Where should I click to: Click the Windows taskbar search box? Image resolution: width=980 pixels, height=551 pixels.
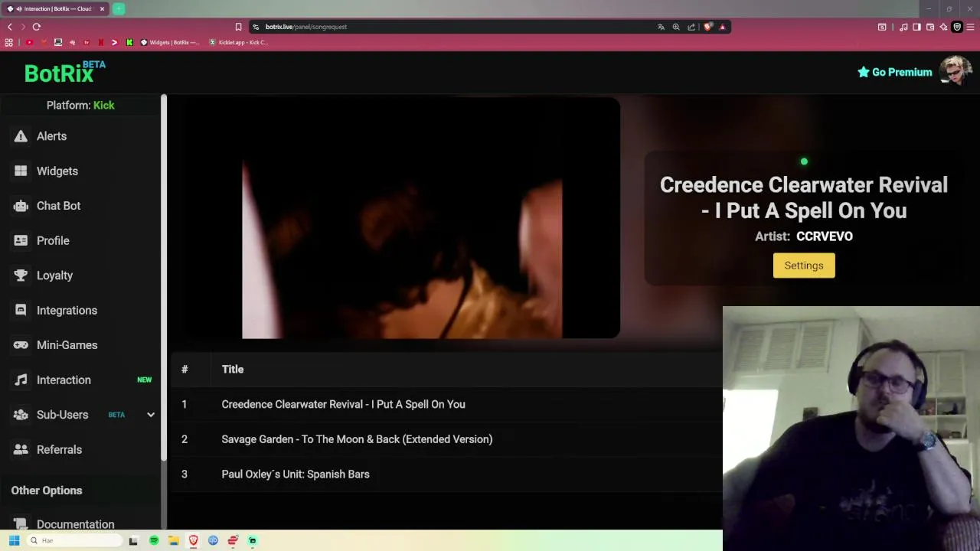(74, 540)
